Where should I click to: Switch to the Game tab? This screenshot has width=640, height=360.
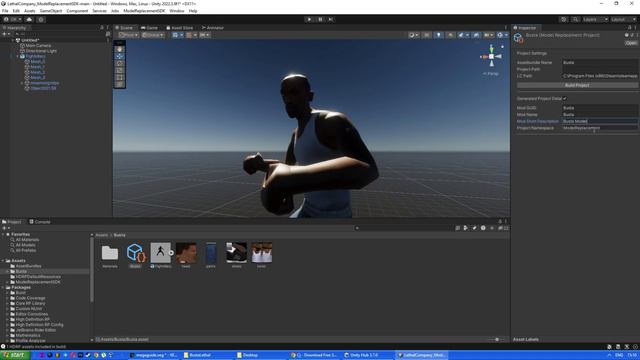pos(149,28)
